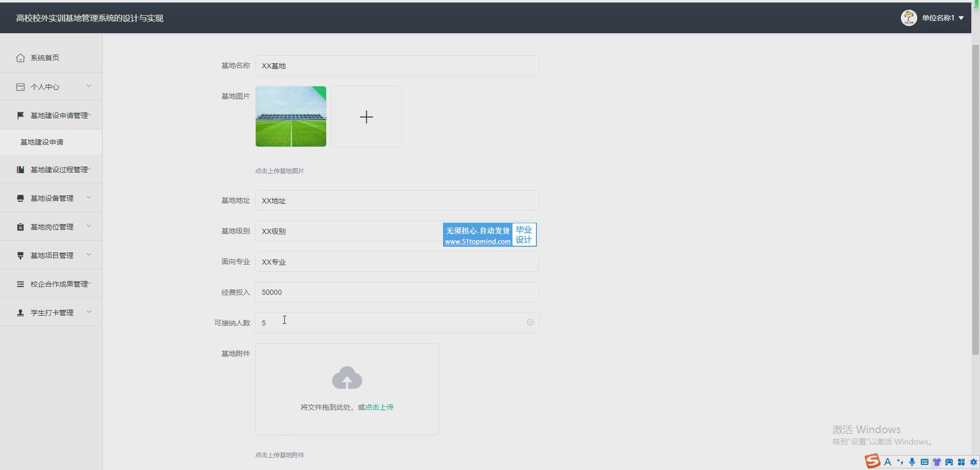Click the Sogou input method S logo
The image size is (980, 470).
[x=872, y=461]
